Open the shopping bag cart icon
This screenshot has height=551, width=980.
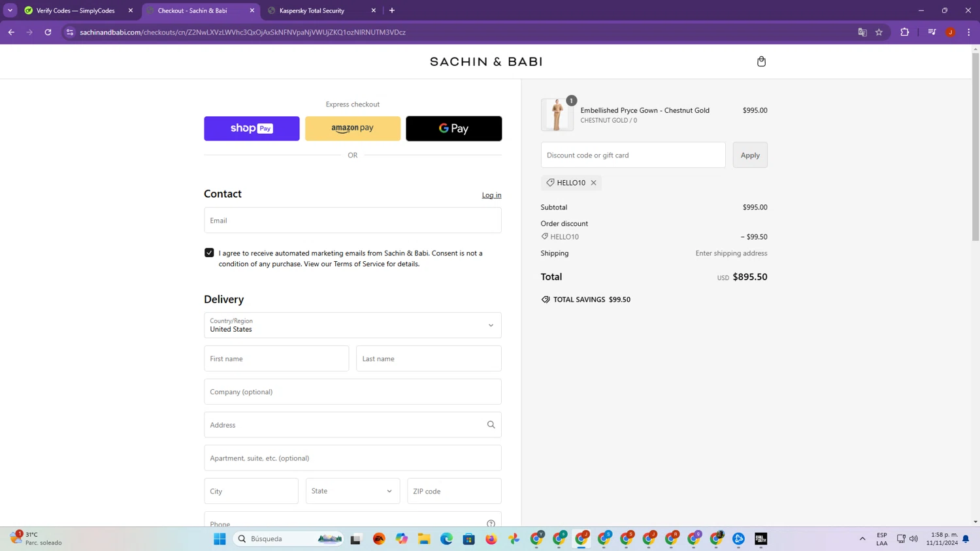761,61
